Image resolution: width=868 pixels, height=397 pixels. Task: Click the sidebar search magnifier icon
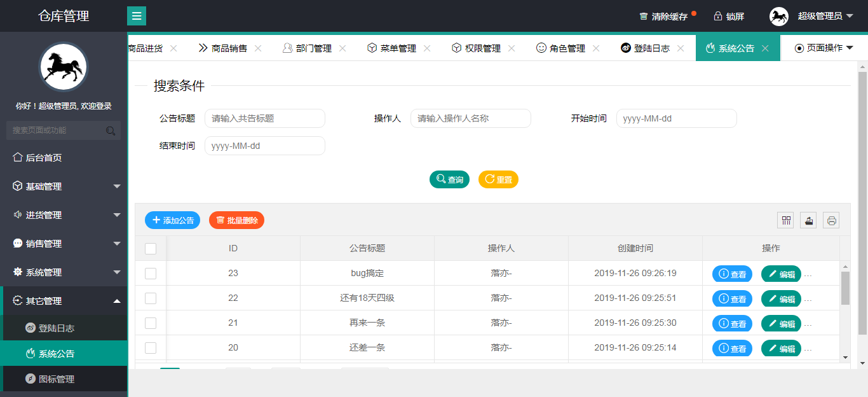(x=111, y=131)
